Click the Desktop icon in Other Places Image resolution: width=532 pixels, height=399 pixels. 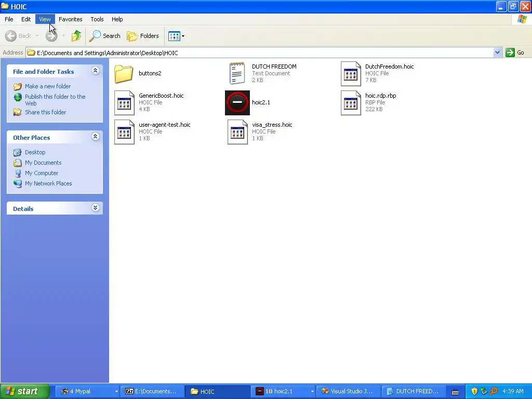18,152
